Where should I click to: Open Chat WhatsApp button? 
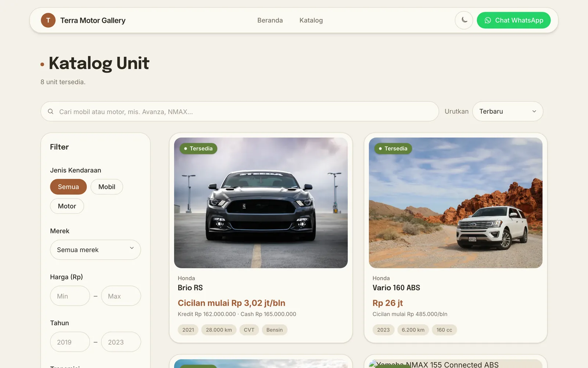point(514,20)
